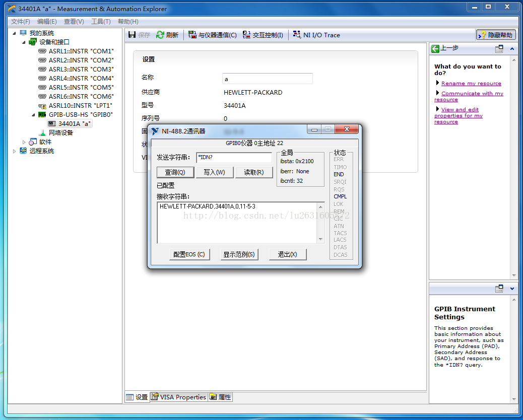Select the Remote Systems icon
The image size is (523, 420).
coord(23,151)
